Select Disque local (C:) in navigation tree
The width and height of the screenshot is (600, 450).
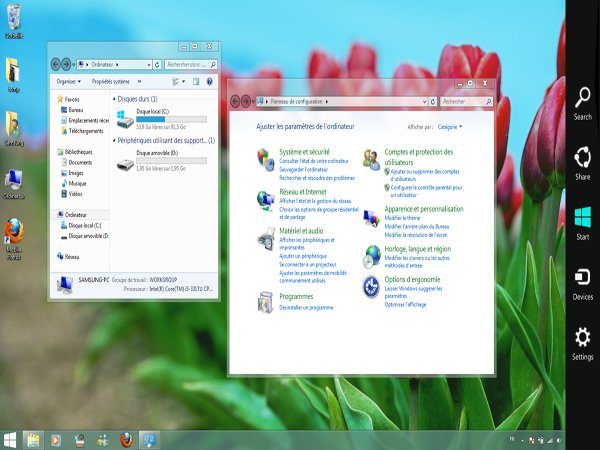[82, 225]
